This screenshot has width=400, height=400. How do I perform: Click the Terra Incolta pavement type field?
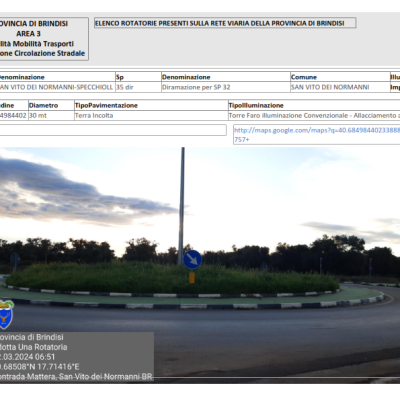(151, 116)
